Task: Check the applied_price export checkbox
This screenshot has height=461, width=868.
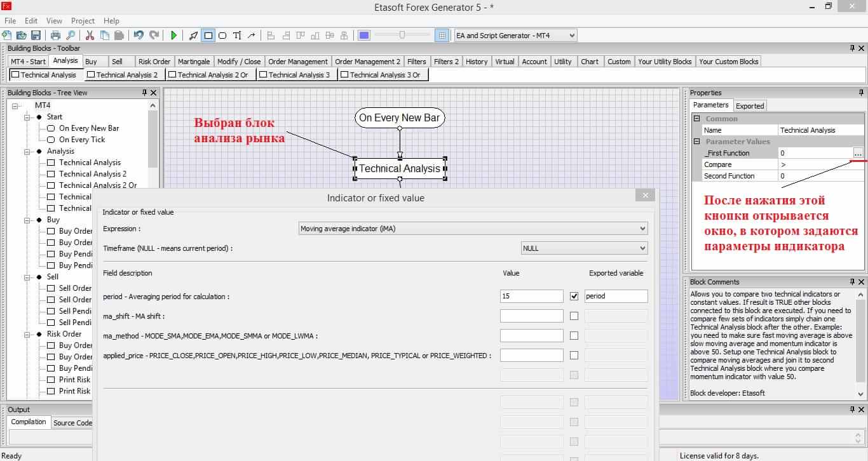Action: (574, 356)
